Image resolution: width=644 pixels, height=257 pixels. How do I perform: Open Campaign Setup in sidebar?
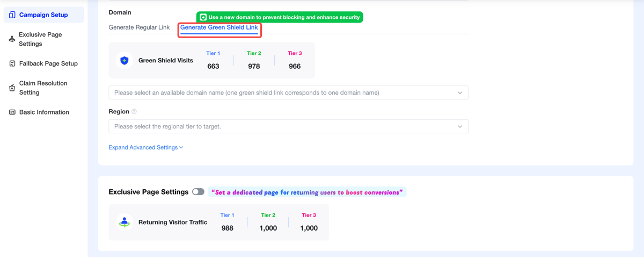point(44,15)
